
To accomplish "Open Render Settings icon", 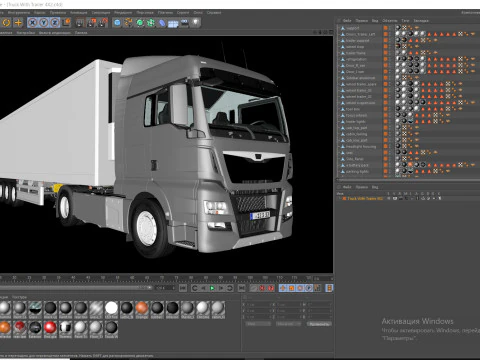I will (103, 23).
